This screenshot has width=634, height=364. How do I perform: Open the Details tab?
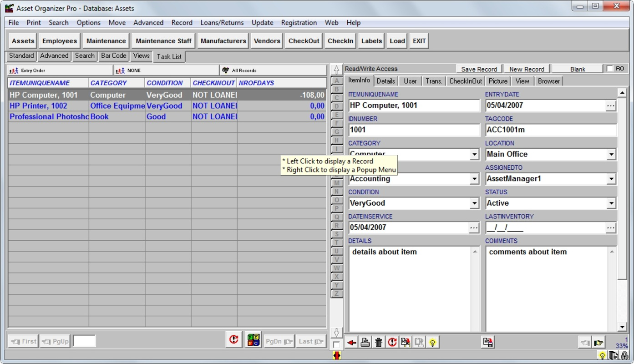point(385,81)
